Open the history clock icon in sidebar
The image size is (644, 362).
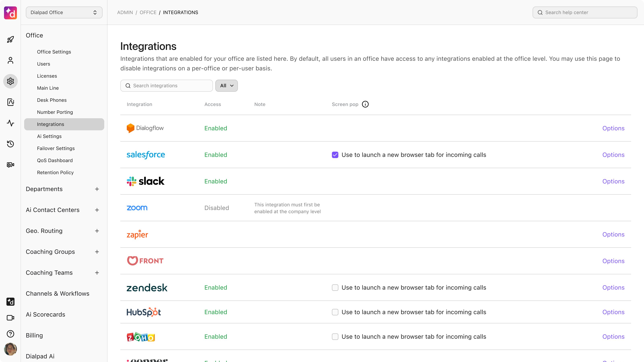10,144
